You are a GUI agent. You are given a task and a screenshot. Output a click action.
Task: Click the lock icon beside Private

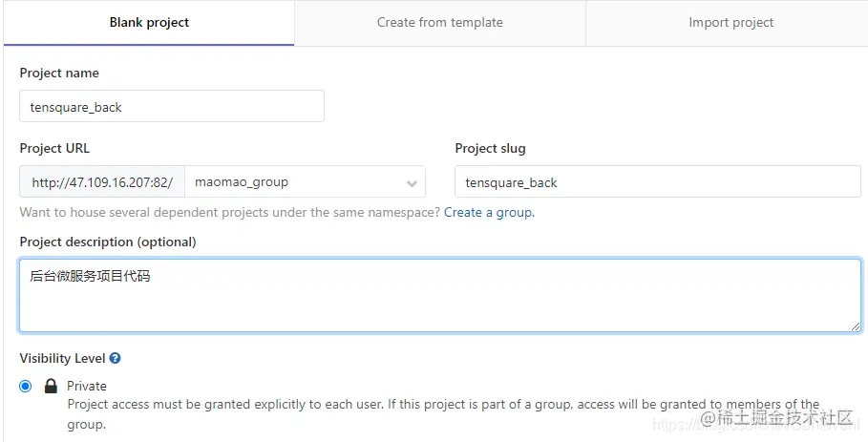[x=51, y=386]
